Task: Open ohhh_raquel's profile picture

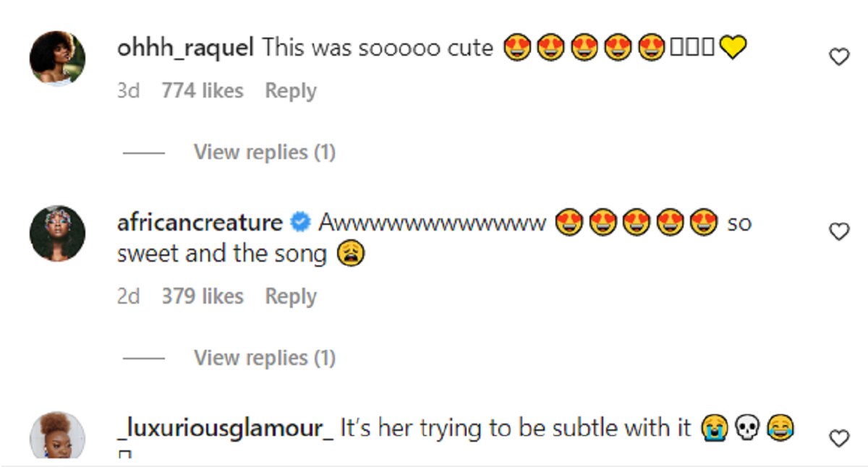Action: [x=57, y=58]
